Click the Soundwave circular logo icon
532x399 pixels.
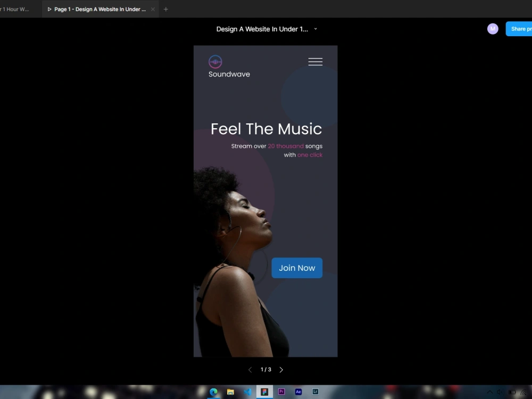click(215, 62)
